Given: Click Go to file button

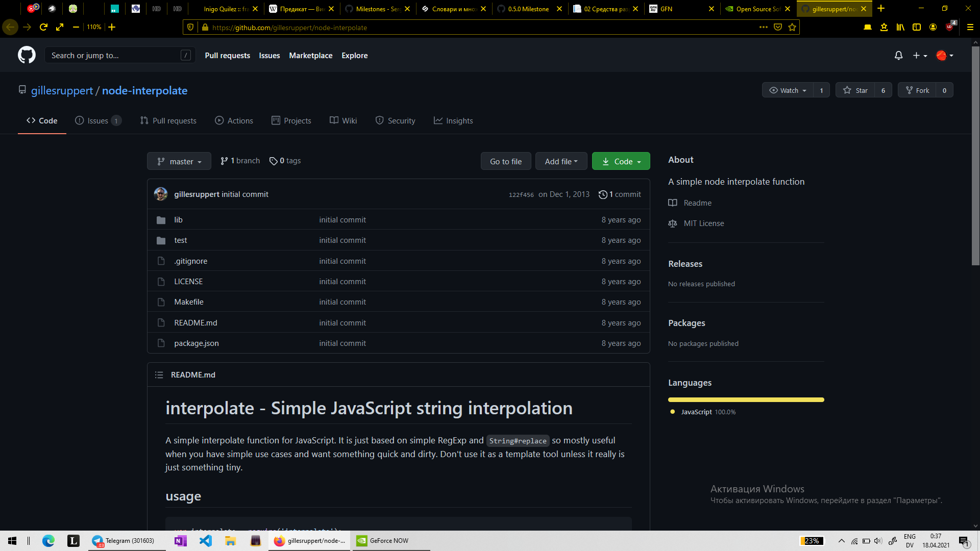Looking at the screenshot, I should click(x=506, y=161).
